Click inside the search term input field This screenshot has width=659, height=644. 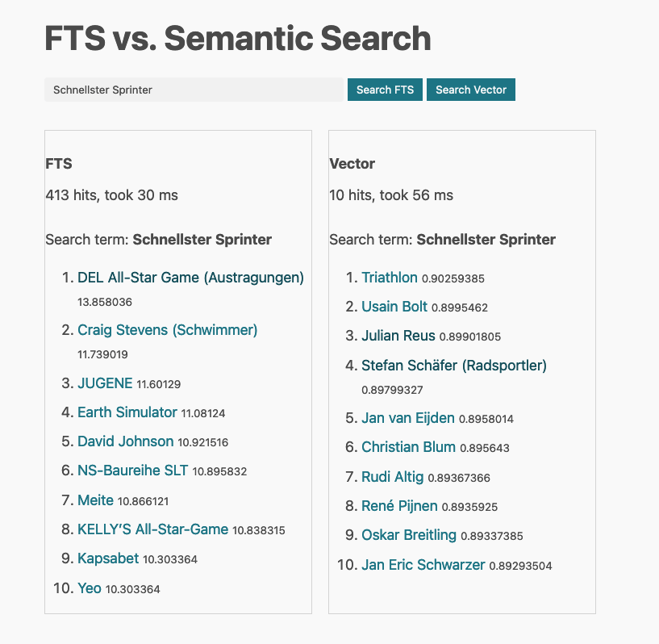click(x=194, y=90)
